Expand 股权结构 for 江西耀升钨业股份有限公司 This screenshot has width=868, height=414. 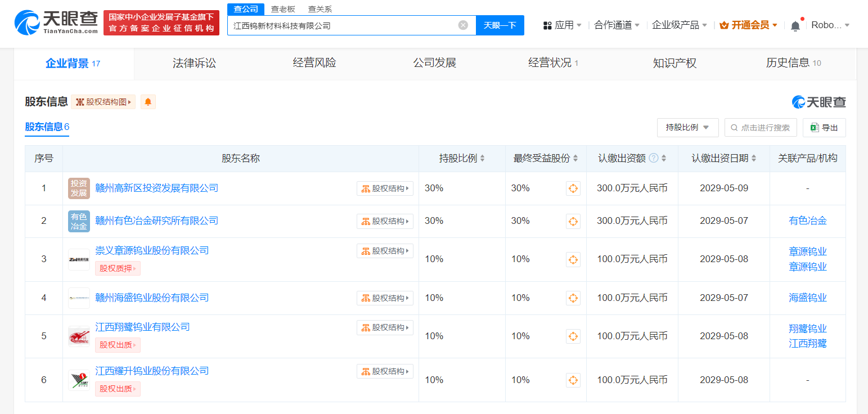pyautogui.click(x=385, y=371)
